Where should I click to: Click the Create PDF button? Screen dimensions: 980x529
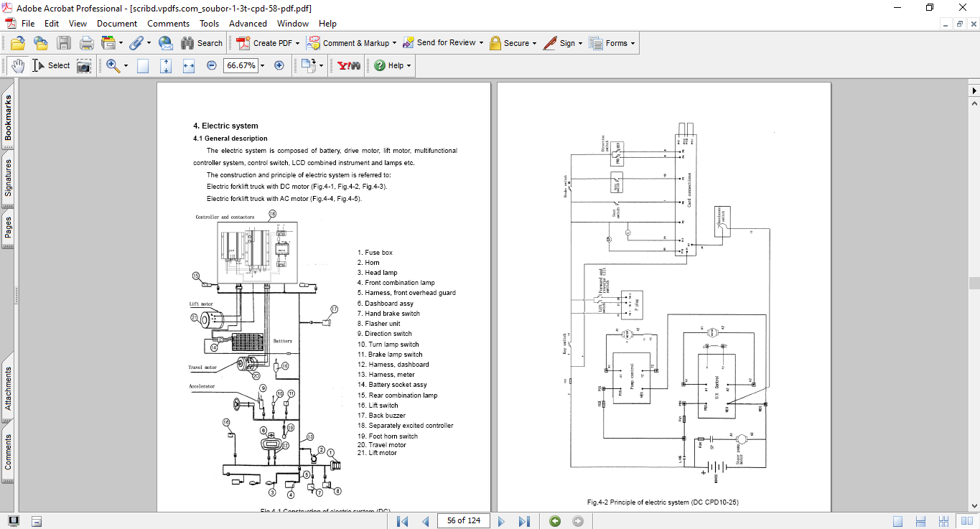(x=266, y=43)
